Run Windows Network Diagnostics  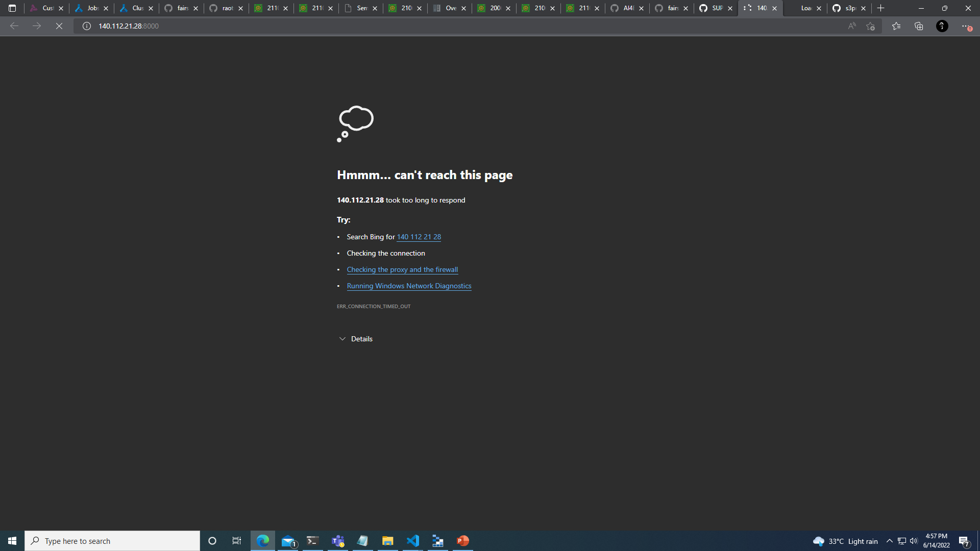pyautogui.click(x=409, y=286)
